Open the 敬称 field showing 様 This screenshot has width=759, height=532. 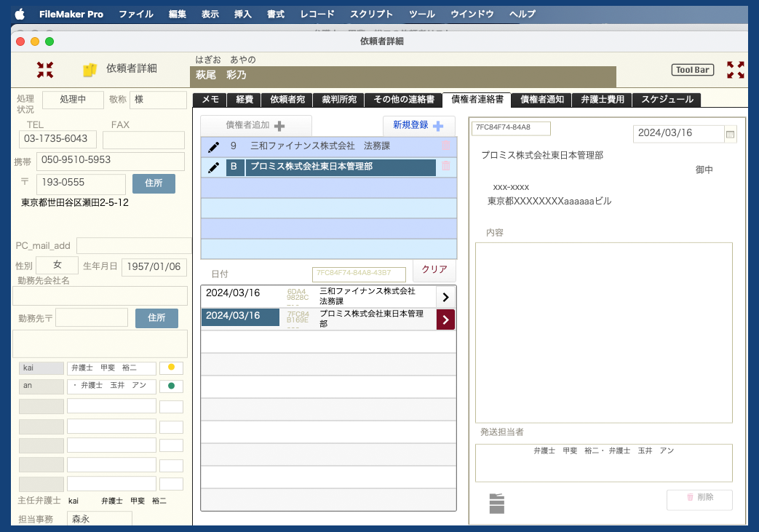pyautogui.click(x=157, y=100)
